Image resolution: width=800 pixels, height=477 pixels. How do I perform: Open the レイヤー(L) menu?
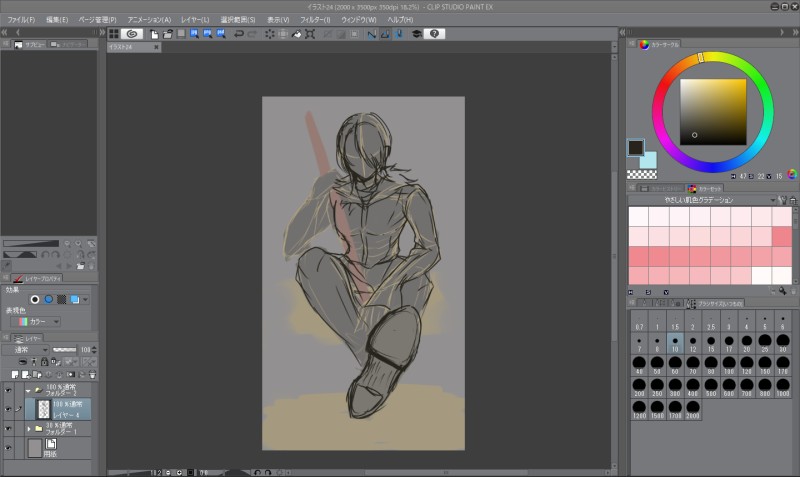pos(195,19)
